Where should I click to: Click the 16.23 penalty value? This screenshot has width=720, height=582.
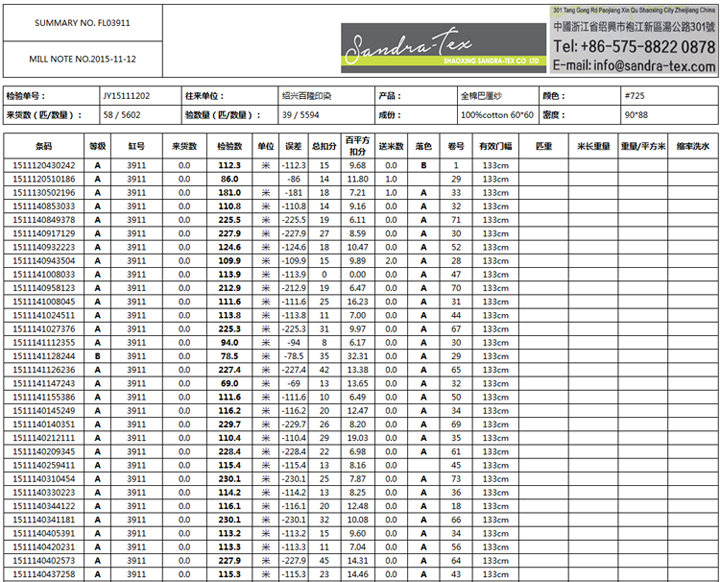(357, 302)
